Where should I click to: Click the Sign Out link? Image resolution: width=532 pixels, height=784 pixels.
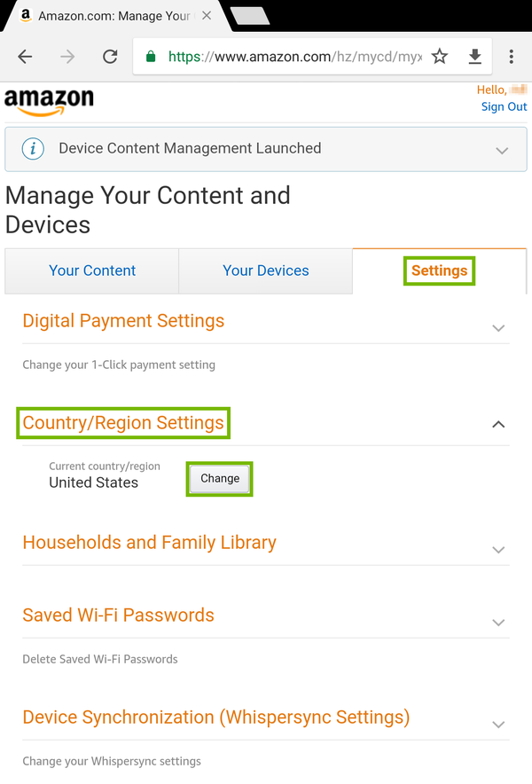(504, 106)
